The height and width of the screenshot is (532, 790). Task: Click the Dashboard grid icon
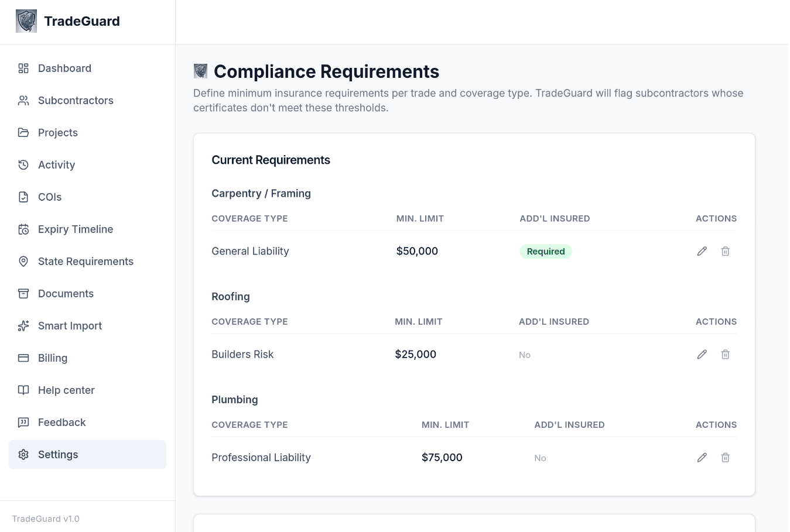23,68
